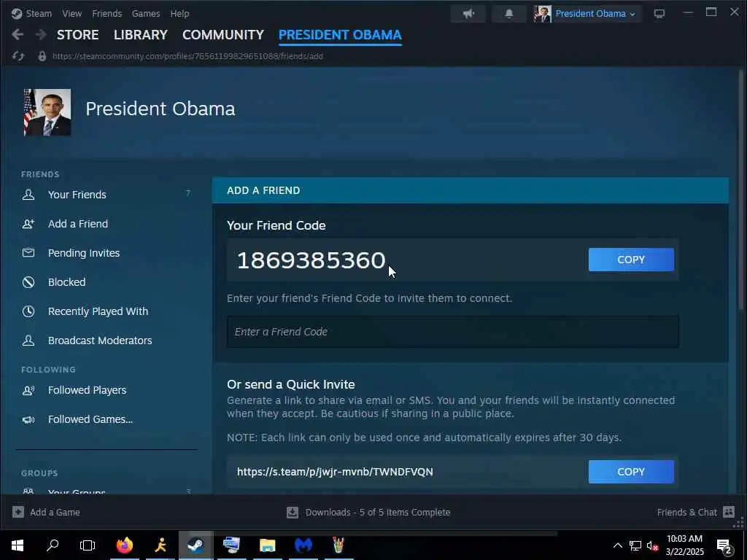747x560 pixels.
Task: Click the s.team quick invite URL
Action: coord(335,472)
